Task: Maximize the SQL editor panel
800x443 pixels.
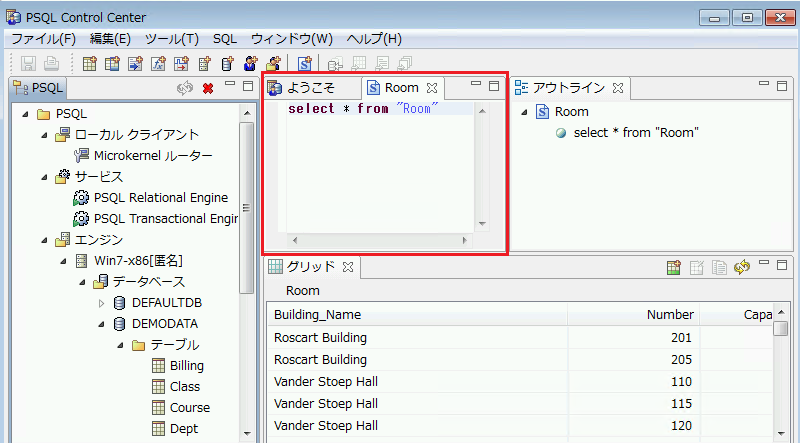Action: tap(493, 86)
